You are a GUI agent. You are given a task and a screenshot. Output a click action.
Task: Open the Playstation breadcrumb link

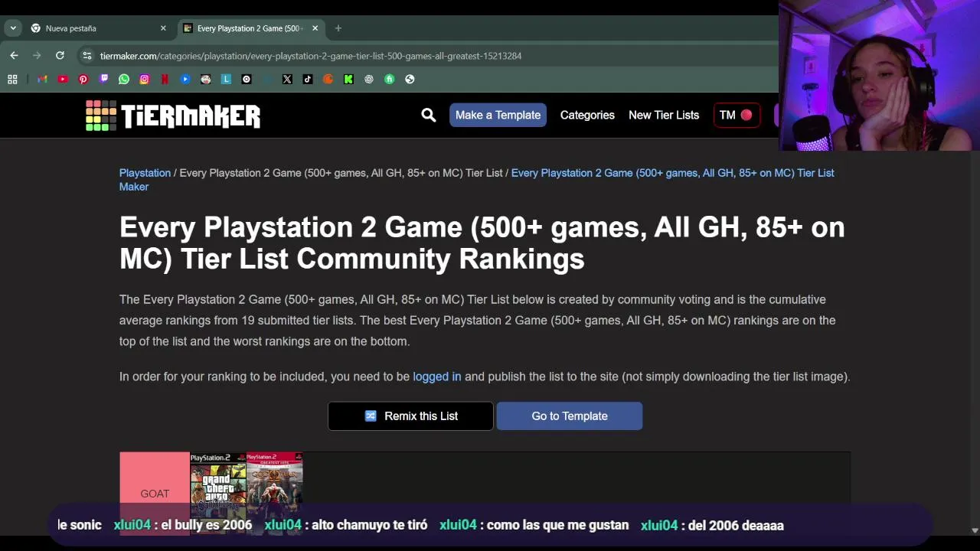[x=145, y=173]
